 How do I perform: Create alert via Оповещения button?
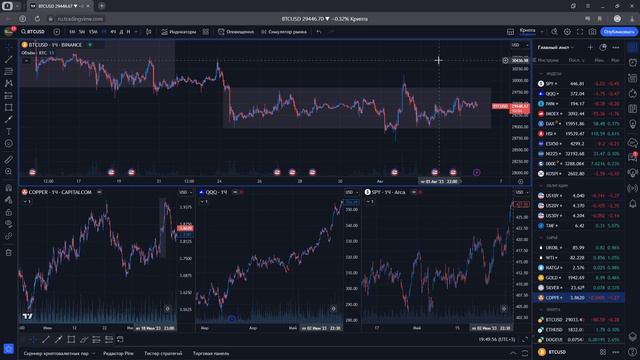pyautogui.click(x=236, y=31)
